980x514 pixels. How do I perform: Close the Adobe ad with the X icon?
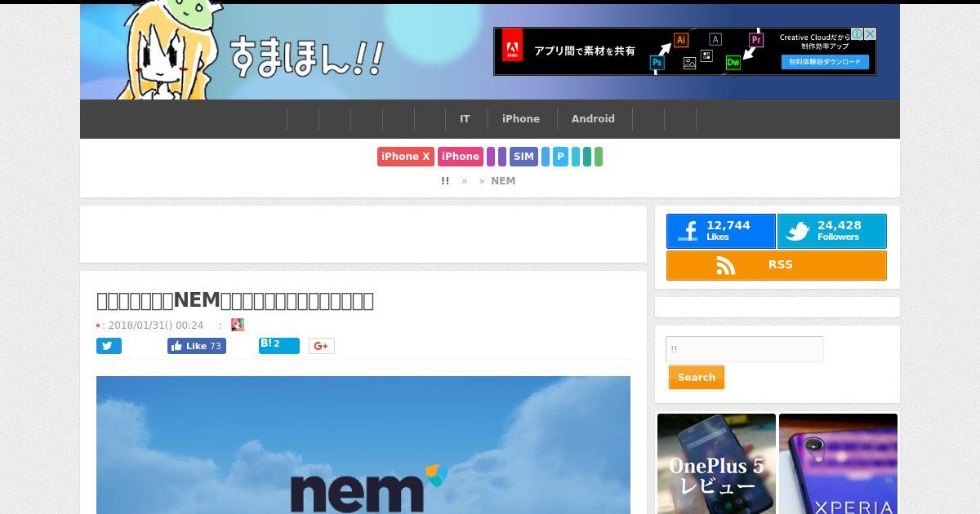click(x=870, y=34)
